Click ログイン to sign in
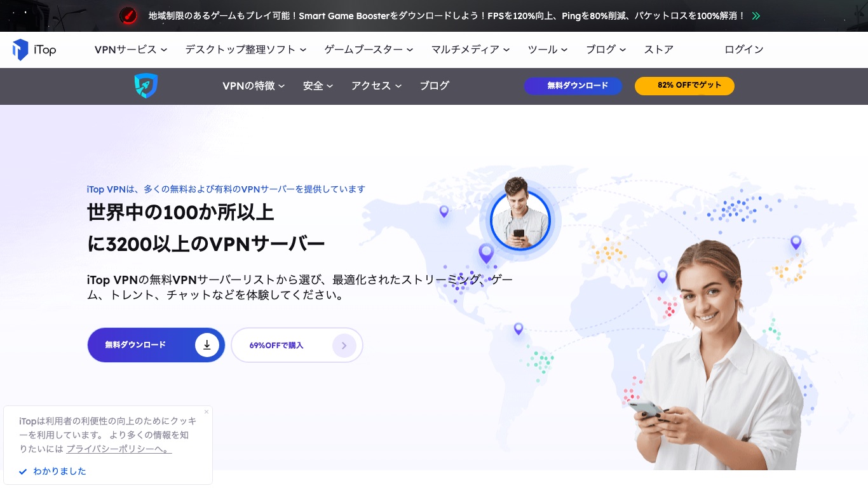 pyautogui.click(x=744, y=50)
